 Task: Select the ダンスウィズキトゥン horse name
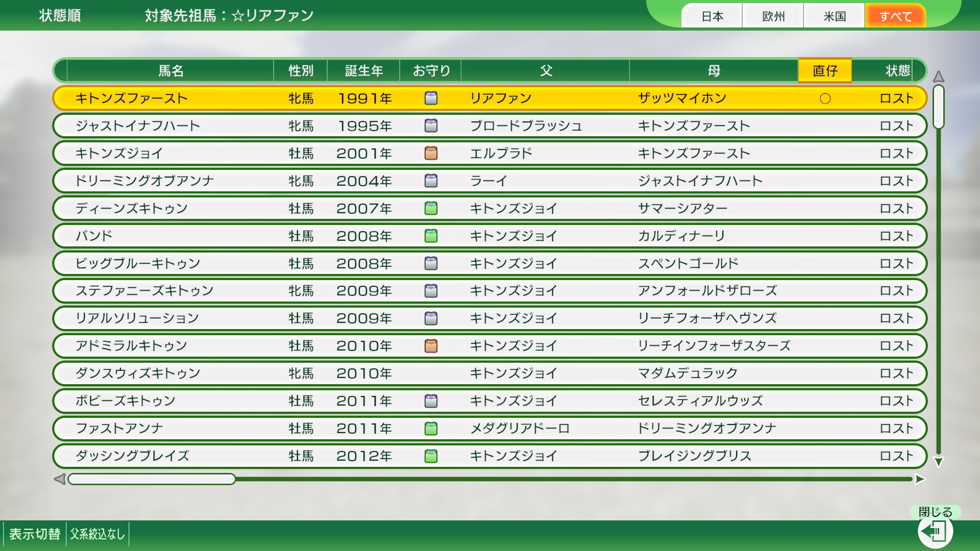[x=138, y=373]
